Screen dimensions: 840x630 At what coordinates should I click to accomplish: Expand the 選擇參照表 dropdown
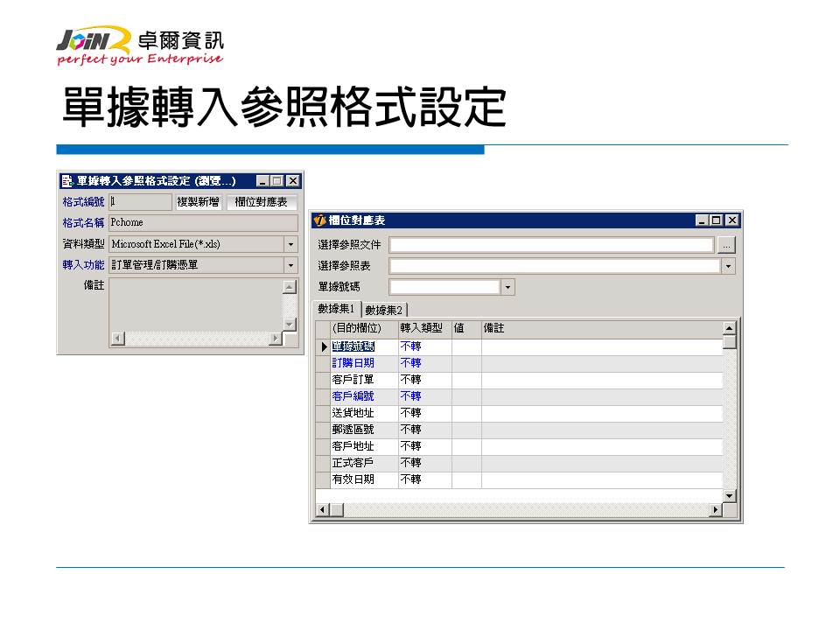click(728, 266)
